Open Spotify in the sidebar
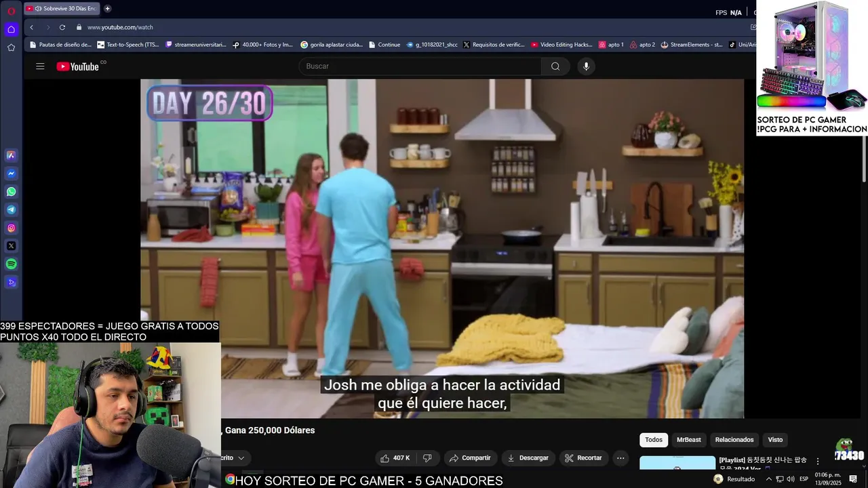Image resolution: width=868 pixels, height=488 pixels. [x=11, y=264]
